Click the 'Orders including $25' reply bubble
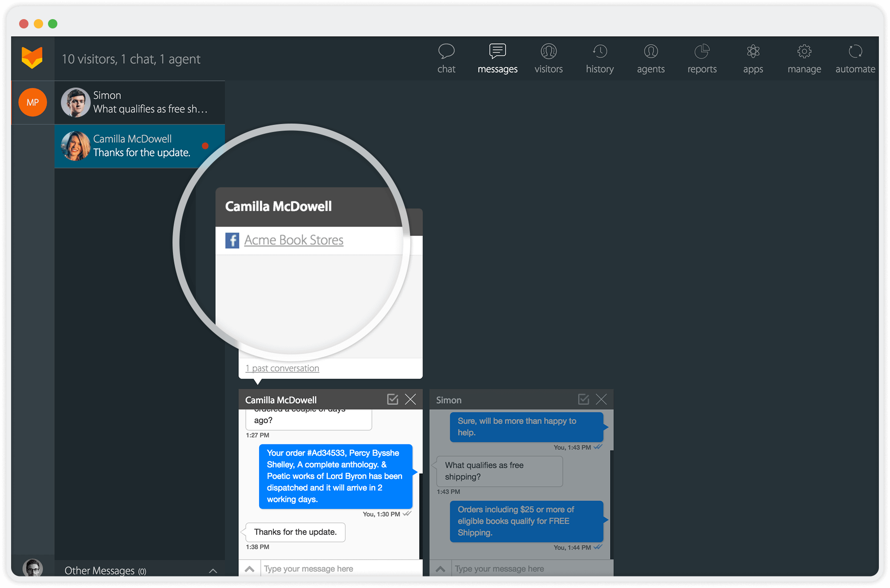The width and height of the screenshot is (890, 588). click(526, 521)
